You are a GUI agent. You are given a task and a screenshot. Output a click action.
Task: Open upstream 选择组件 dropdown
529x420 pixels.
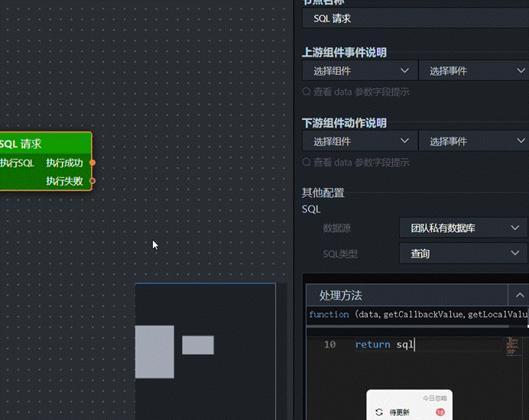[x=359, y=71]
